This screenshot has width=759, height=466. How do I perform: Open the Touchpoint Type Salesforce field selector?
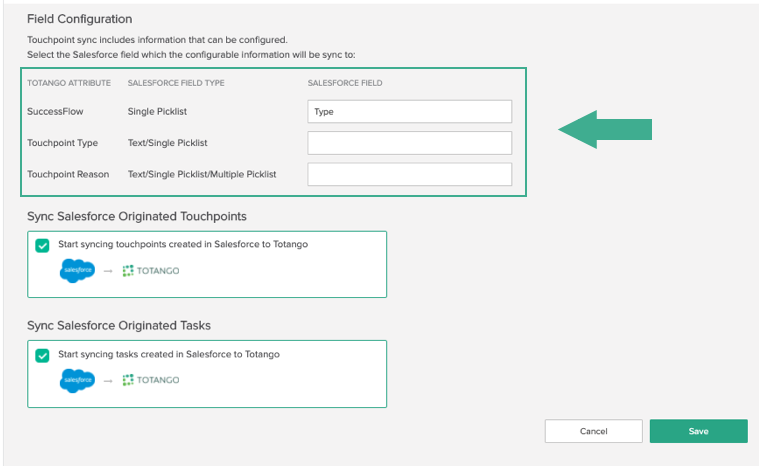410,143
